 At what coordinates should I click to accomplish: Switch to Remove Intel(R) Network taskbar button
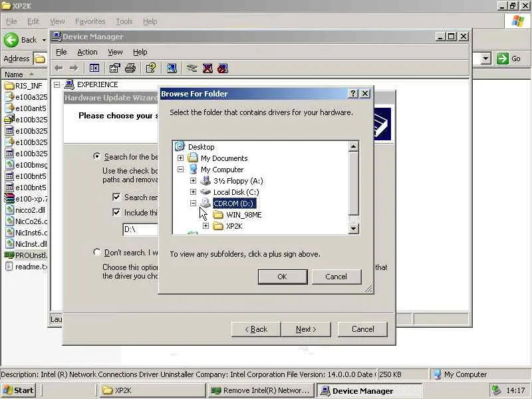coord(260,390)
